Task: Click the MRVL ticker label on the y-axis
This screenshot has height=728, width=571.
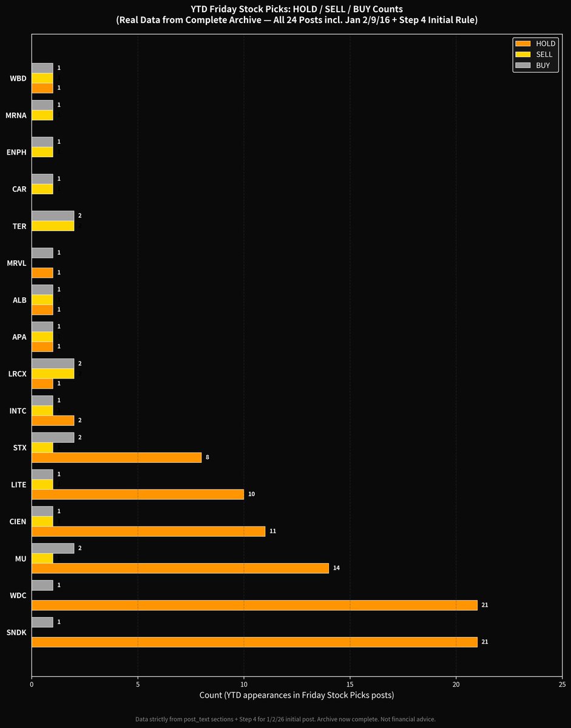Action: [x=17, y=263]
